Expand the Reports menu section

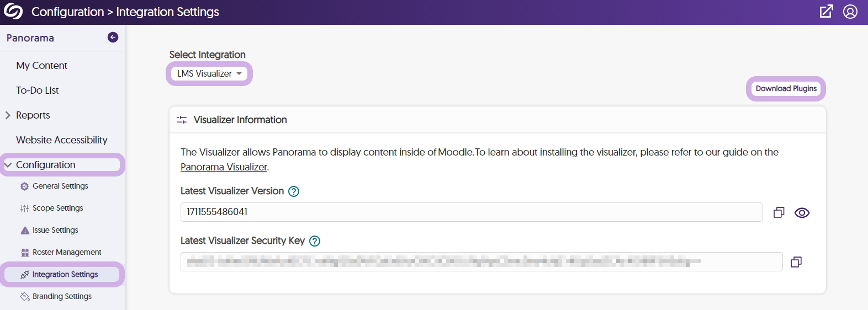tap(33, 115)
